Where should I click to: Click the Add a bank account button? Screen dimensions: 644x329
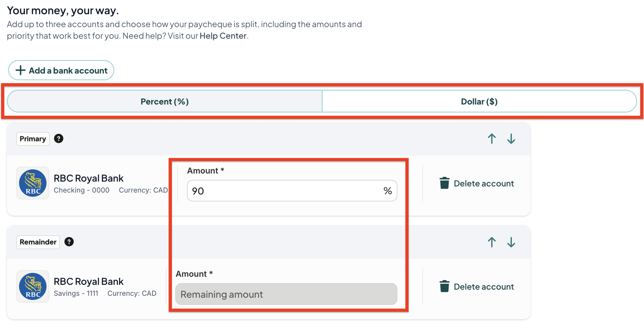(61, 70)
